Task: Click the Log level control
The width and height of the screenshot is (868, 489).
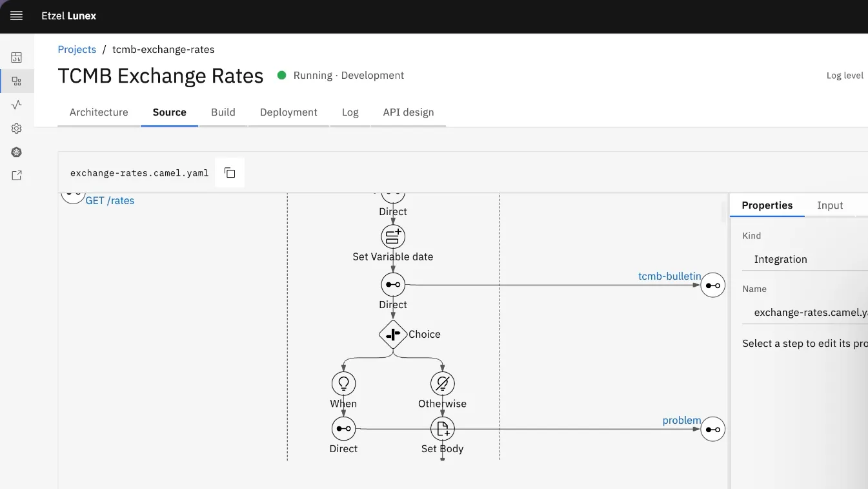Action: click(845, 76)
